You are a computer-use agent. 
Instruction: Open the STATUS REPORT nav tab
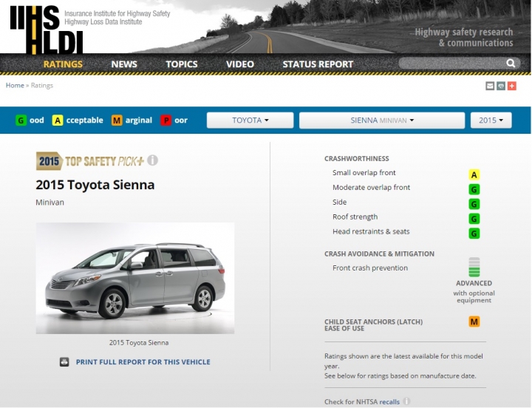click(x=318, y=64)
